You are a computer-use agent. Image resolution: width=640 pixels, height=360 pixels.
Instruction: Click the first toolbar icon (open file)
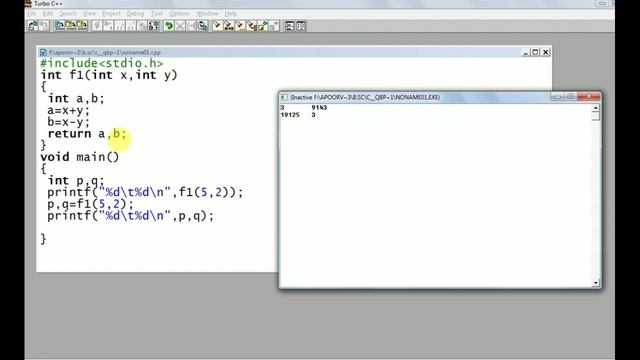[33, 26]
